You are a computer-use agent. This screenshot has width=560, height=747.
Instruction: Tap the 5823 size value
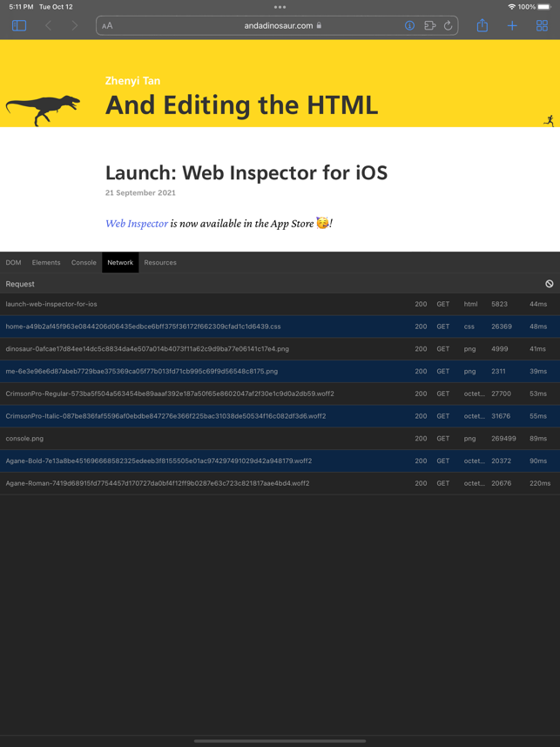(x=500, y=304)
